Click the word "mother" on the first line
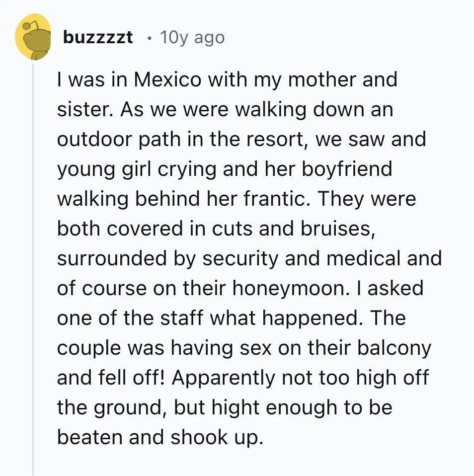The height and width of the screenshot is (476, 474). 321,79
